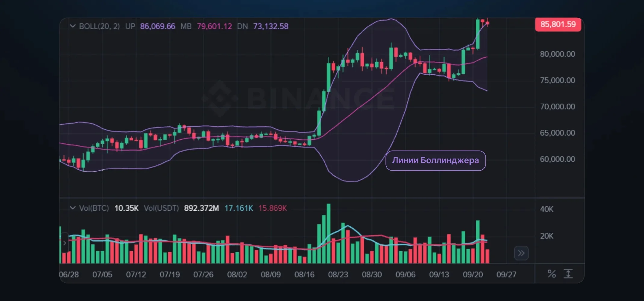Click the Vol(USDT) label
Screen dimensions: 644x301
[x=161, y=208]
